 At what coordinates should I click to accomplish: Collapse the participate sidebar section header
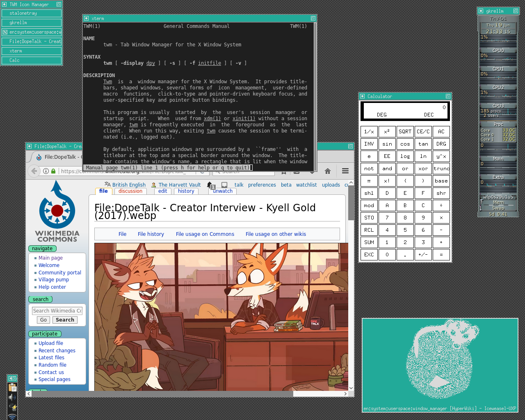45,334
